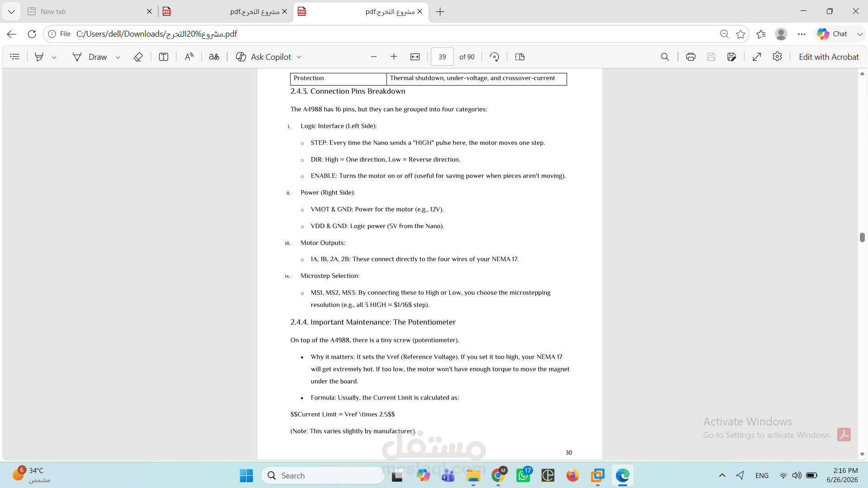The height and width of the screenshot is (488, 868).
Task: Open the Draw pen options dropdown
Action: [118, 57]
